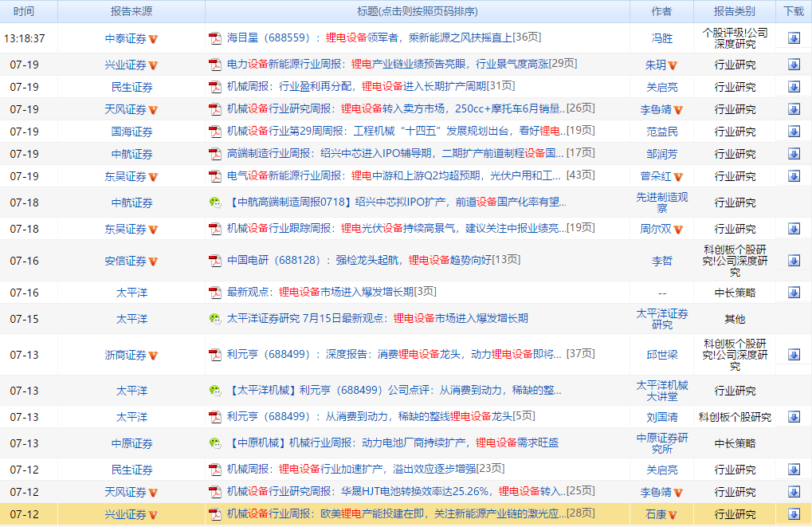Select source 安信证券
Screen dimensions: 812x527
coord(126,262)
